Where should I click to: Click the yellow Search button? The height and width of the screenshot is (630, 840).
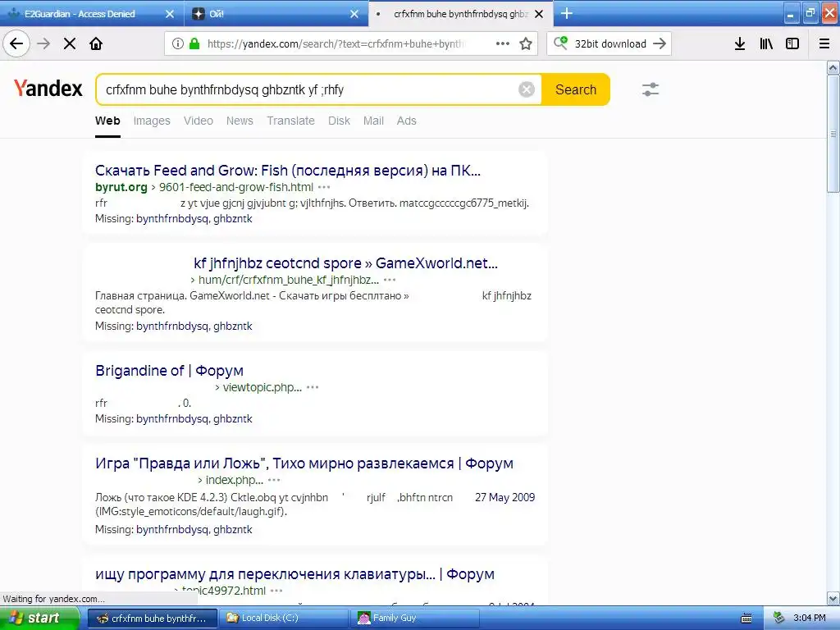[576, 89]
